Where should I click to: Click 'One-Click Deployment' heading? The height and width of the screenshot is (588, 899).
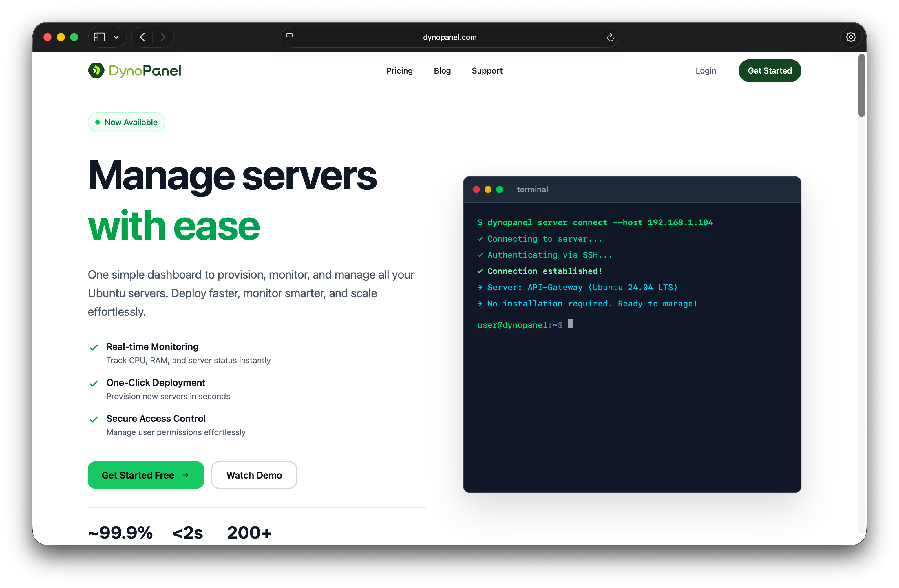click(x=156, y=382)
